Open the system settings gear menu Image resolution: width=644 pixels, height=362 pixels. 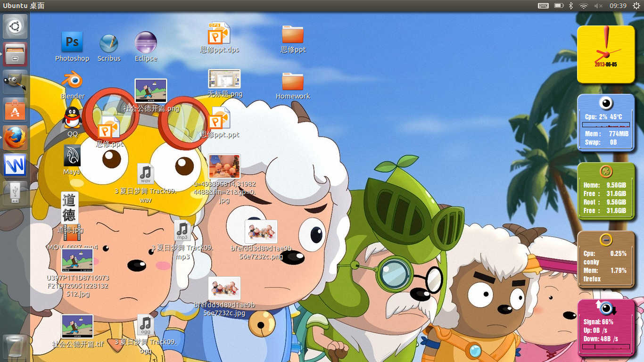click(636, 6)
